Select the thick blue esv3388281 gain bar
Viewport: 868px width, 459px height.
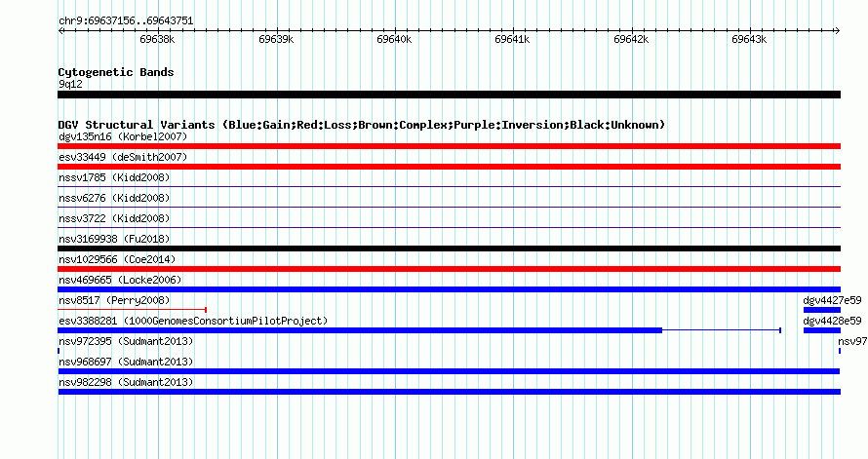pyautogui.click(x=360, y=330)
